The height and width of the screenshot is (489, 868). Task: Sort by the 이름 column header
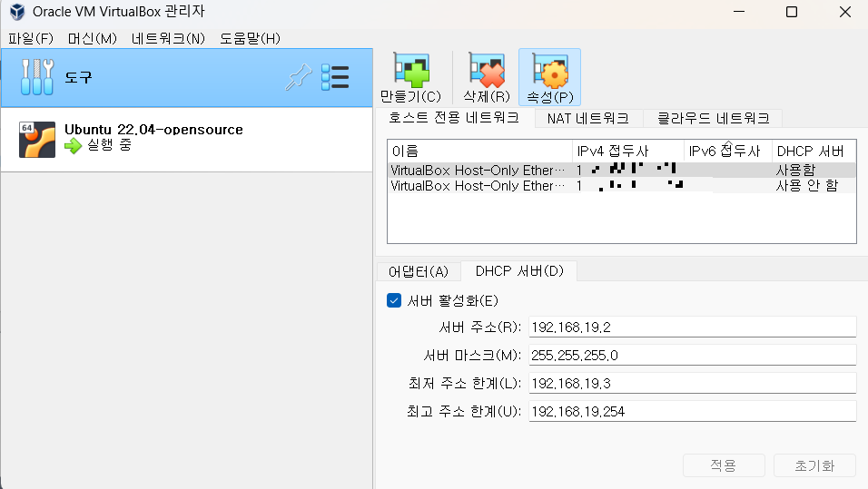[480, 151]
